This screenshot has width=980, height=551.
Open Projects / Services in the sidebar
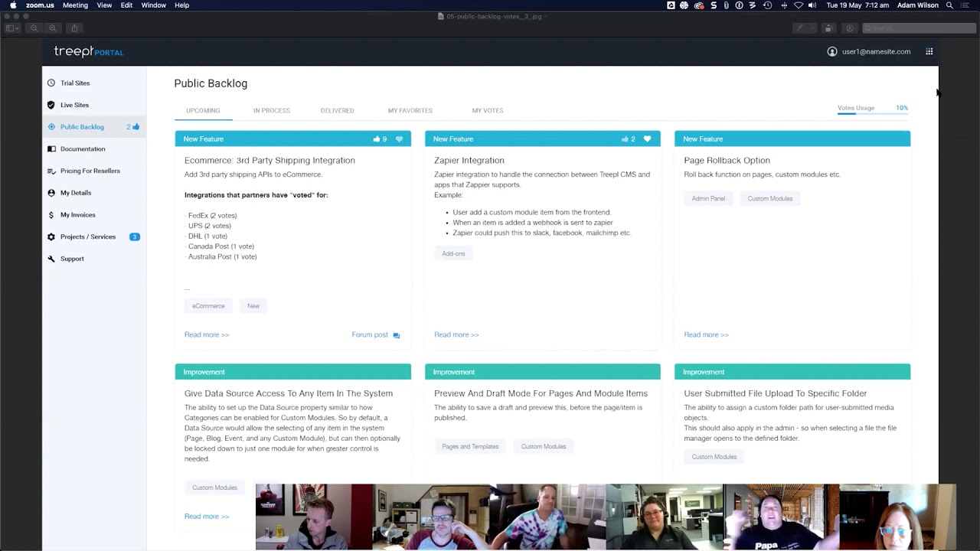87,237
